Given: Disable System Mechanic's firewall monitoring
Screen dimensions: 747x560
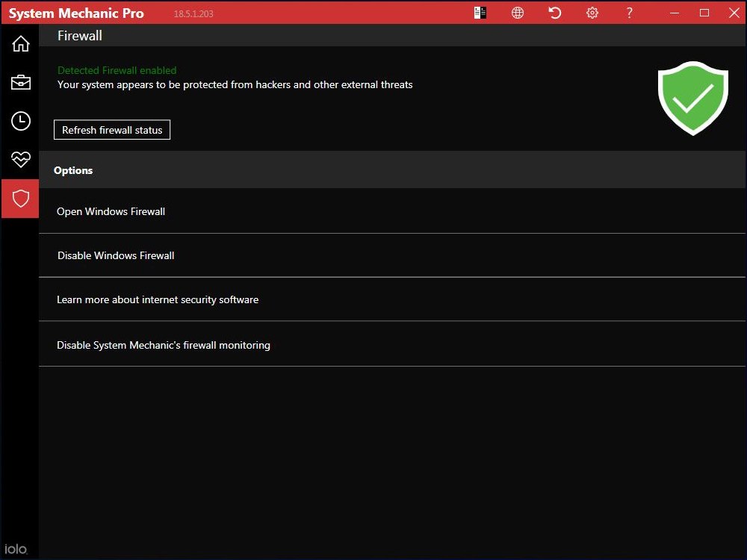Looking at the screenshot, I should pyautogui.click(x=164, y=345).
